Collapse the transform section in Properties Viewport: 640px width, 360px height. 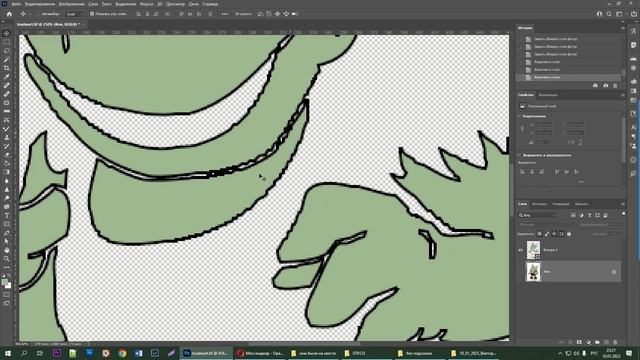(520, 116)
